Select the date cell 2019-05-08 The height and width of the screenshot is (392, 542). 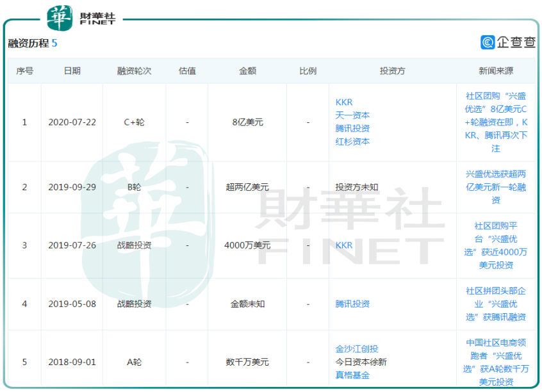click(x=72, y=304)
